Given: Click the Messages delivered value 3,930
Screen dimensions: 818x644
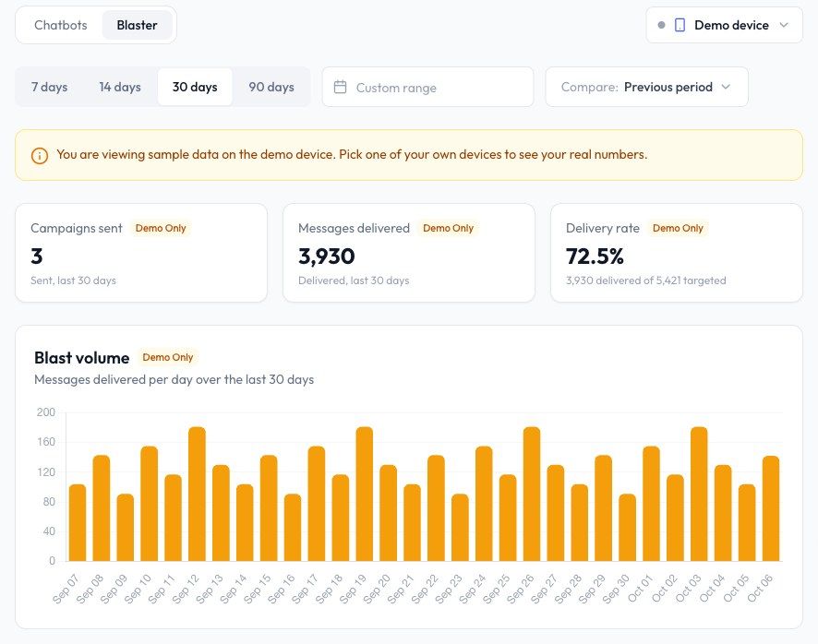Looking at the screenshot, I should coord(327,256).
